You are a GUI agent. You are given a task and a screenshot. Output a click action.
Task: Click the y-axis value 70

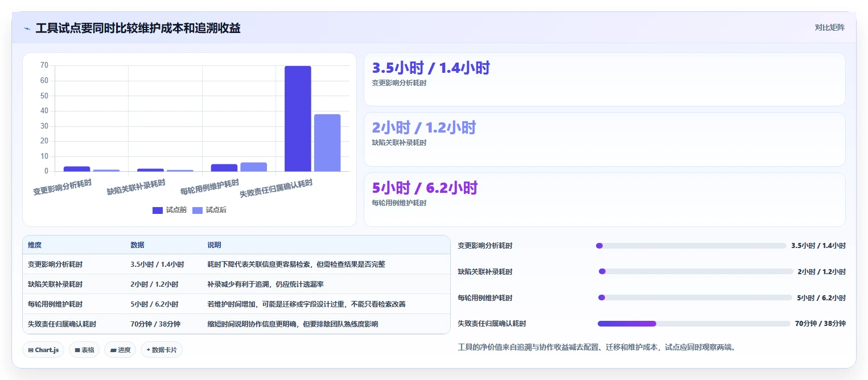tap(44, 65)
